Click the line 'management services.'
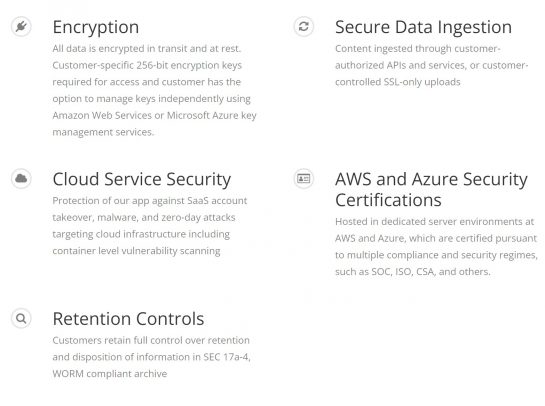 click(x=103, y=132)
